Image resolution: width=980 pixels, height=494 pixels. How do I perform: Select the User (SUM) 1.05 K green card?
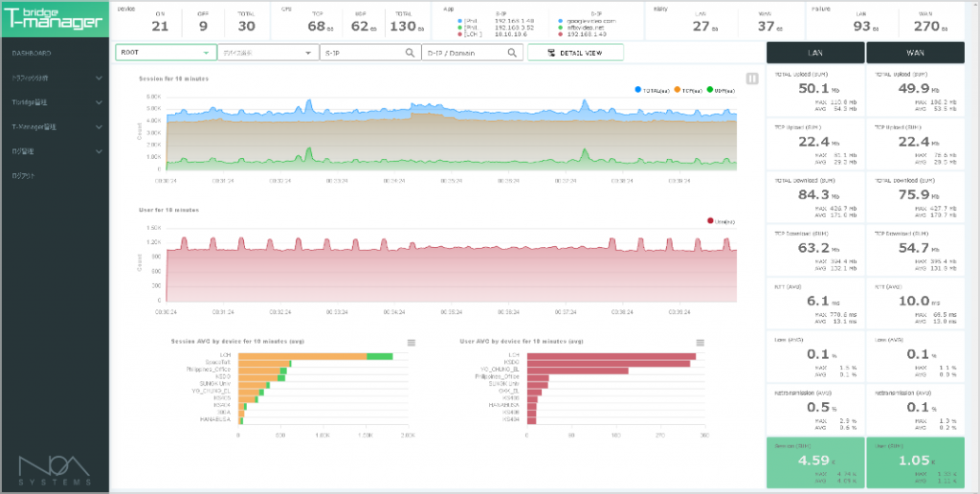tap(915, 462)
